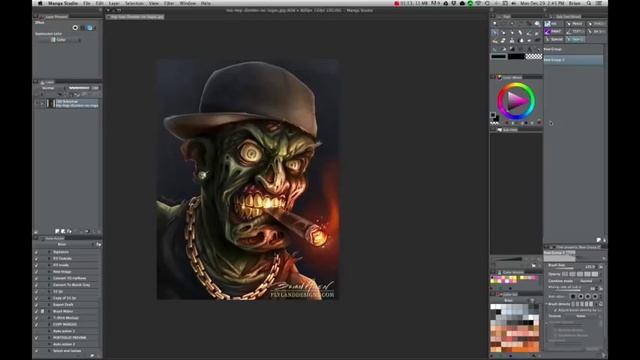640x360 pixels.
Task: Select the Special sub tool group
Action: 553,39
